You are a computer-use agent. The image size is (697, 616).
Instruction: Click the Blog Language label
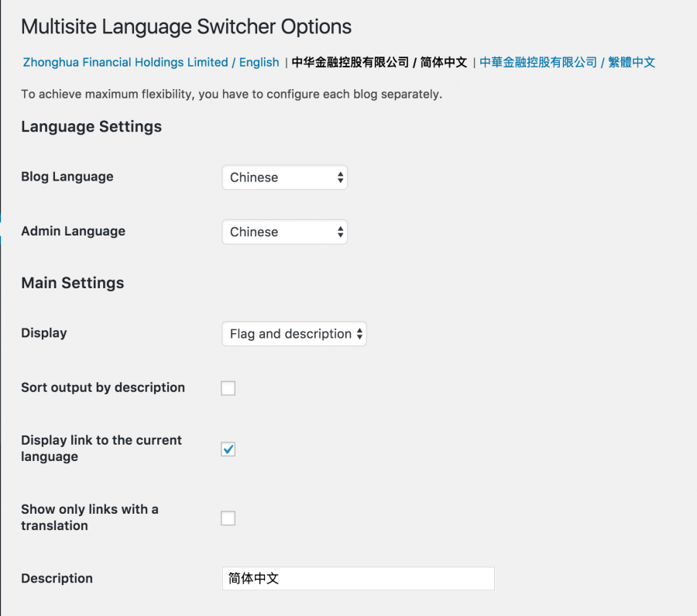pyautogui.click(x=67, y=177)
